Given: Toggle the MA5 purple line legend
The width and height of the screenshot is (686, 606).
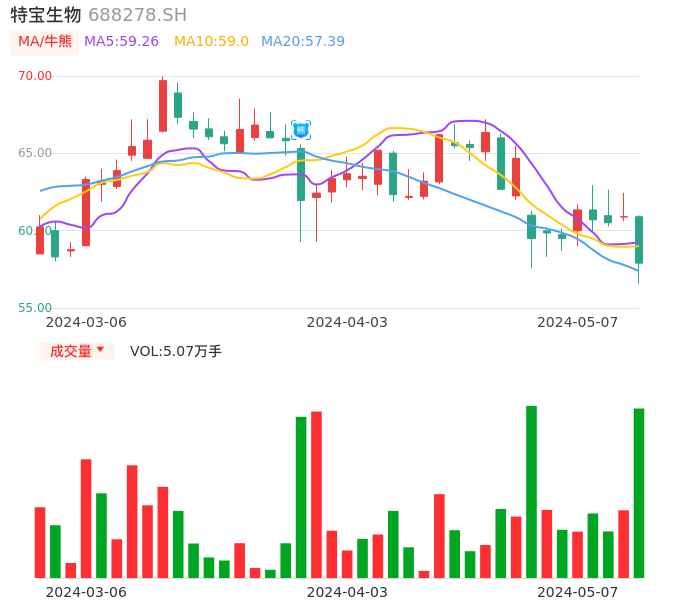Looking at the screenshot, I should click(121, 42).
